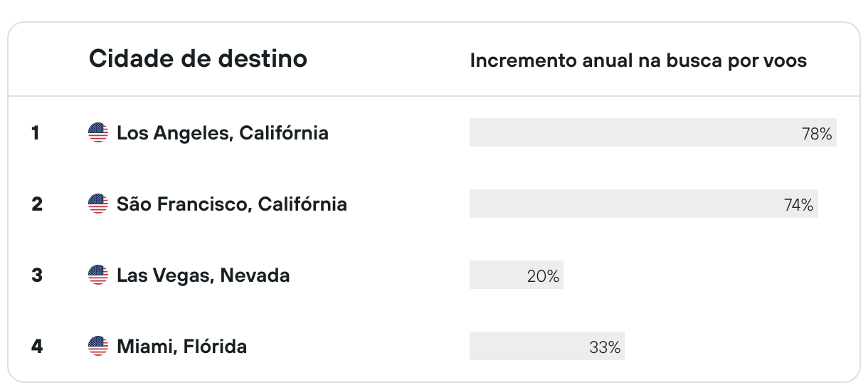Click the US flag beside Miami
The image size is (868, 390).
(x=98, y=347)
